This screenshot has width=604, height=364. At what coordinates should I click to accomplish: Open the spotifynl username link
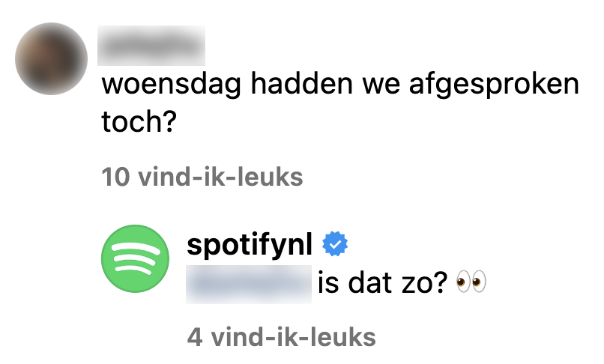pyautogui.click(x=250, y=245)
